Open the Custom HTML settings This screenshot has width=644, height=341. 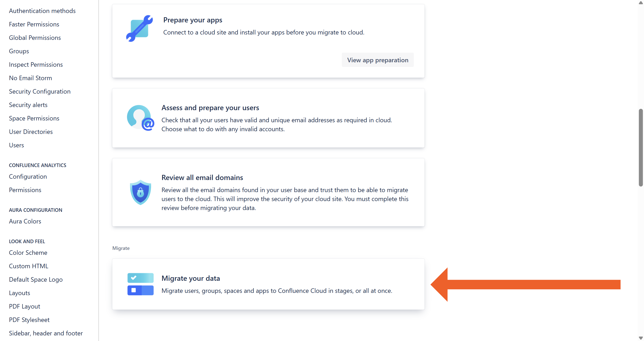coord(28,266)
